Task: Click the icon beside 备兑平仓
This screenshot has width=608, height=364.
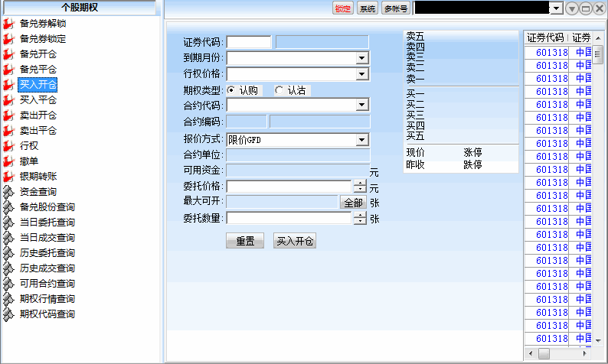Action: point(8,70)
